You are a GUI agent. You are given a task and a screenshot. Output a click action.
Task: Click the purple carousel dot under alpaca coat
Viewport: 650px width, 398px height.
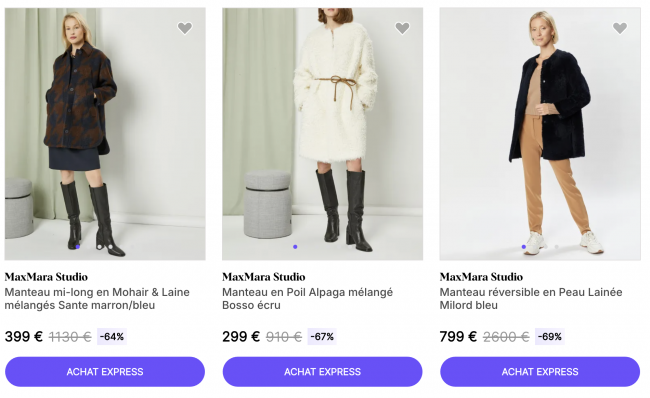295,247
